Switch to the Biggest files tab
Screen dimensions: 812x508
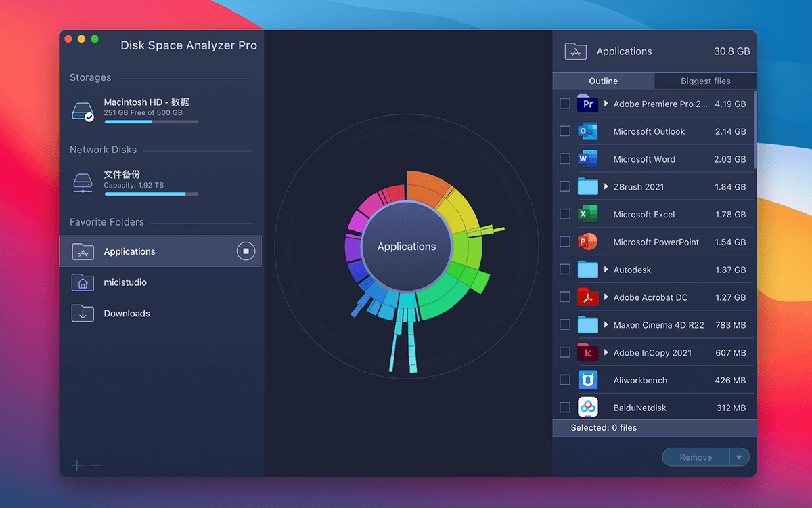click(x=705, y=81)
